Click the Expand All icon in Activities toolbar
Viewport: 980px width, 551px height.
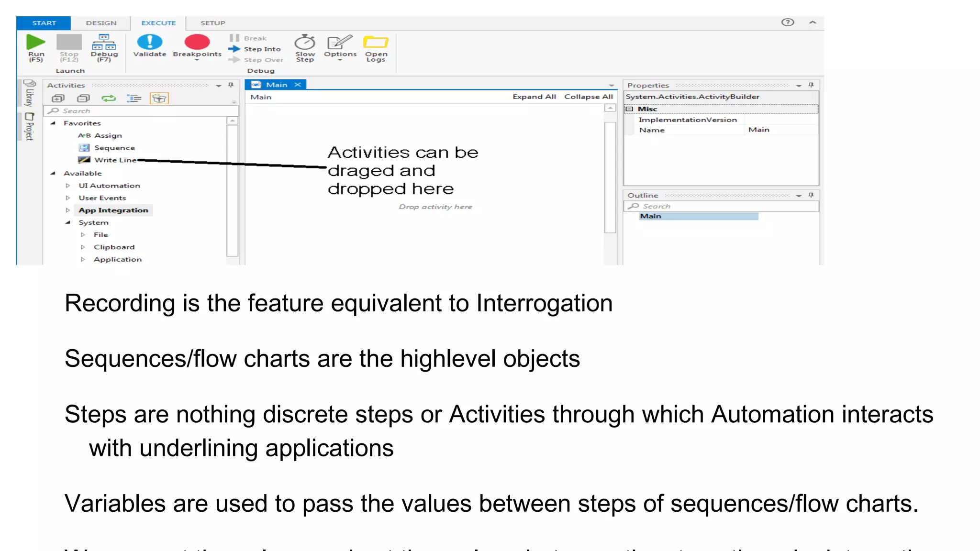point(58,99)
